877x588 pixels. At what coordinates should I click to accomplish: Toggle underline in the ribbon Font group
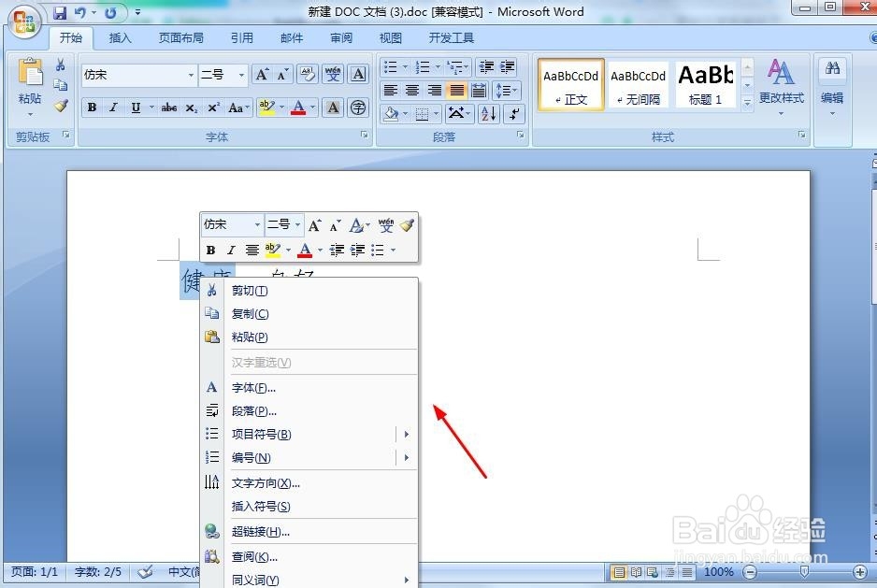136,107
